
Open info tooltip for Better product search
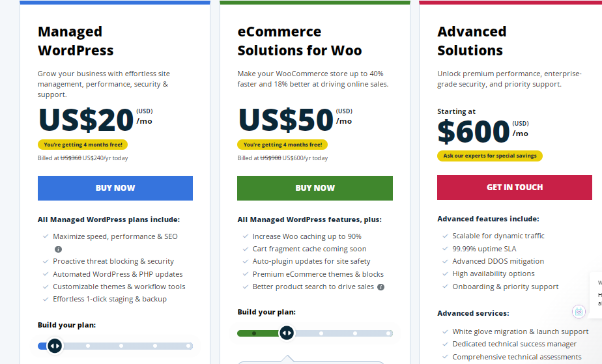[381, 287]
